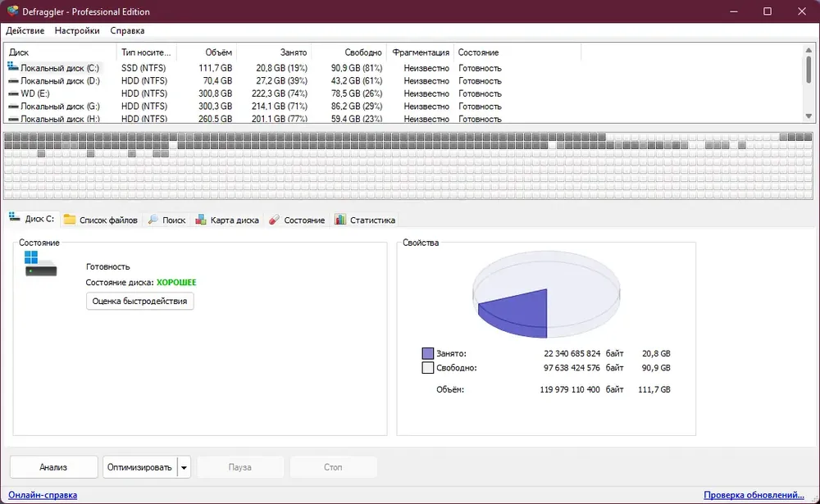This screenshot has height=504, width=820.
Task: Click the bar chart icon of Статистика tab
Action: 340,220
